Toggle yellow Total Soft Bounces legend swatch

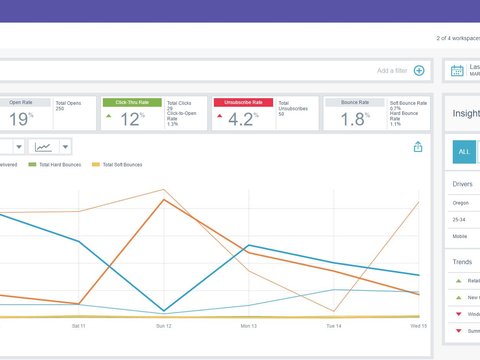96,164
